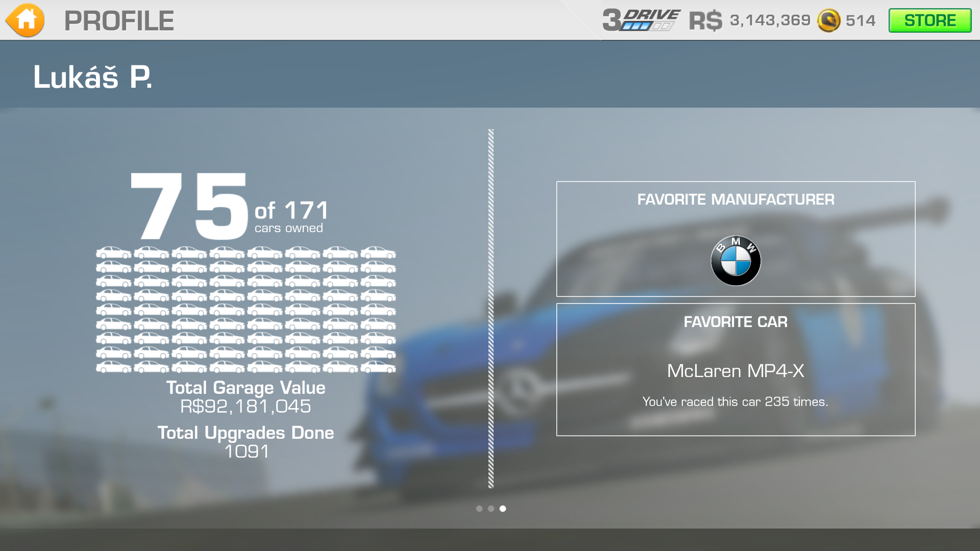Viewport: 980px width, 551px height.
Task: Click the McLaren MP4-X car name
Action: tap(736, 371)
